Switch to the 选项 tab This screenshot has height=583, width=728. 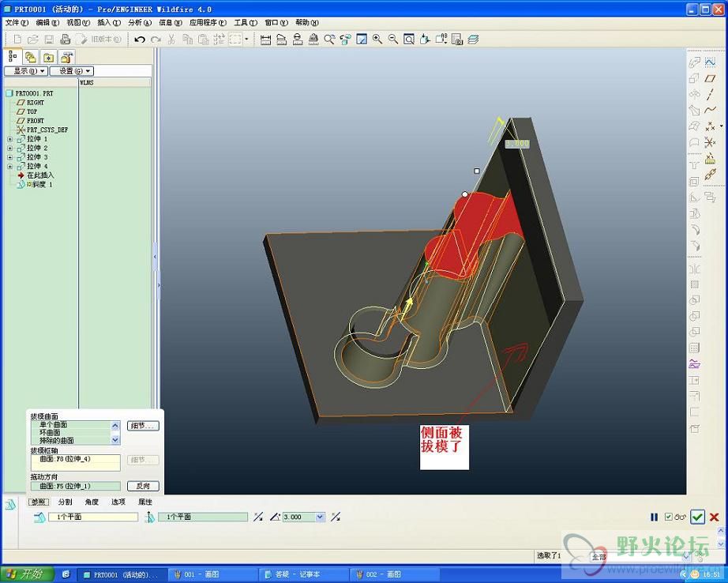[x=118, y=502]
